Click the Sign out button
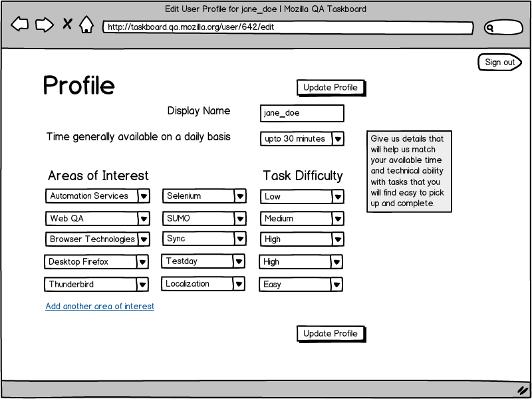 point(500,62)
